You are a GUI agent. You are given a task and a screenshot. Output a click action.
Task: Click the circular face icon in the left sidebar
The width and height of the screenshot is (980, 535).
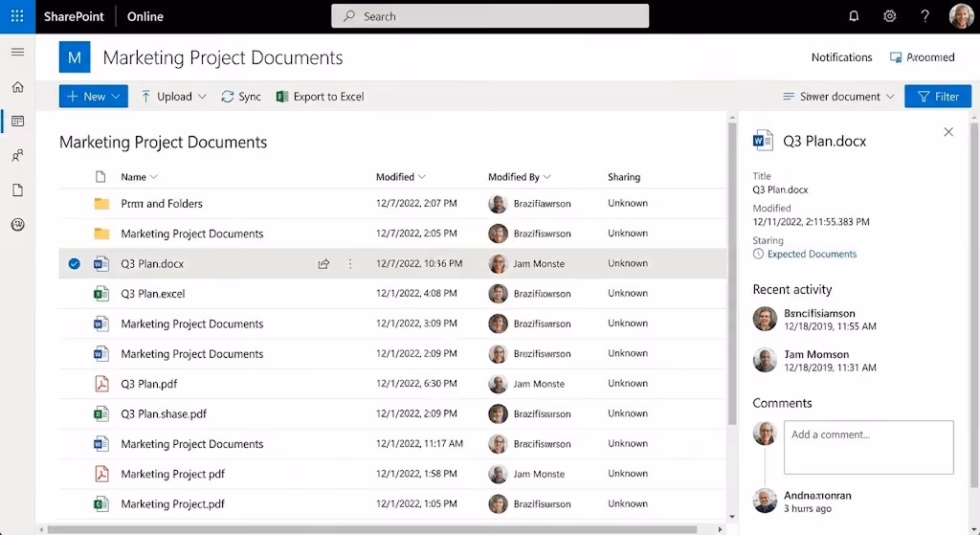(17, 224)
